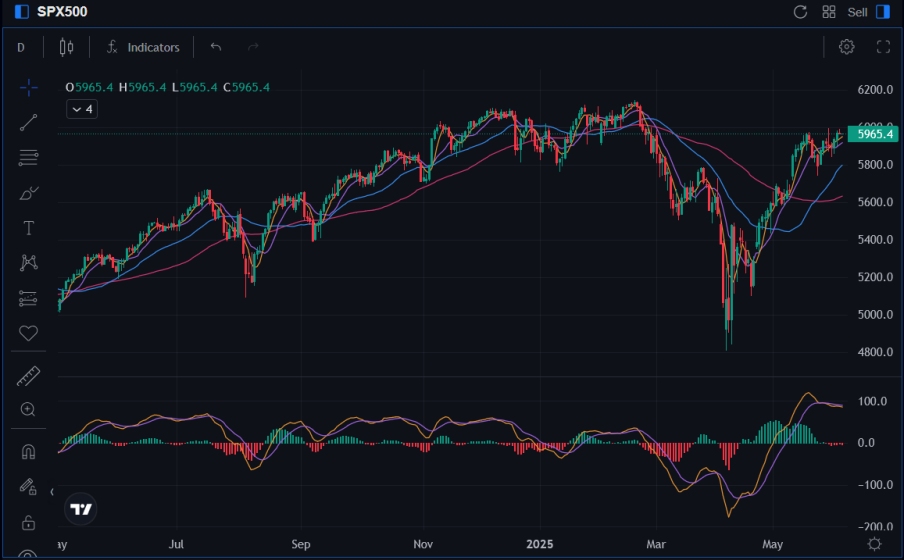The image size is (904, 560).
Task: Select the trend line drawing tool
Action: coord(28,123)
